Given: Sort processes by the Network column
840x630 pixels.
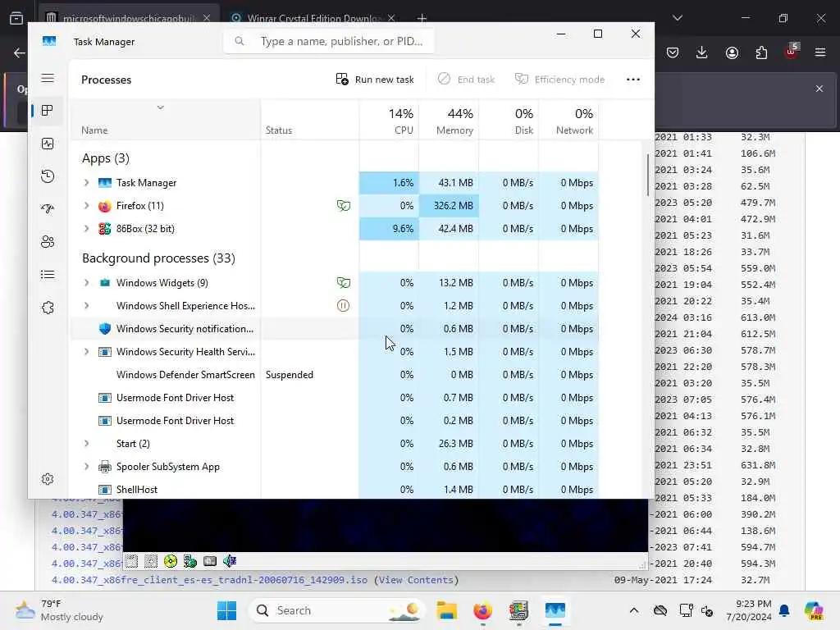Looking at the screenshot, I should click(x=569, y=121).
